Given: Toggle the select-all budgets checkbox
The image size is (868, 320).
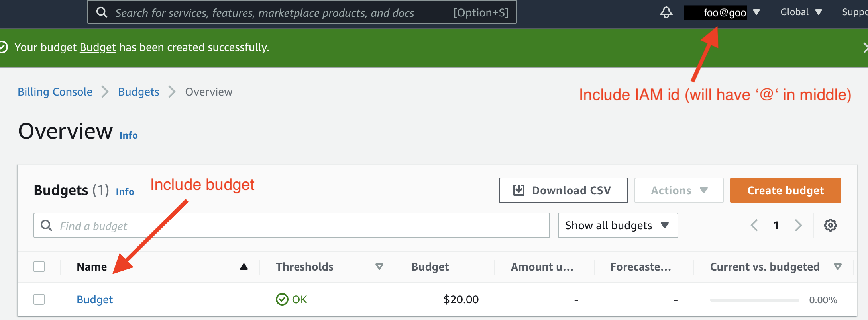Looking at the screenshot, I should 39,267.
